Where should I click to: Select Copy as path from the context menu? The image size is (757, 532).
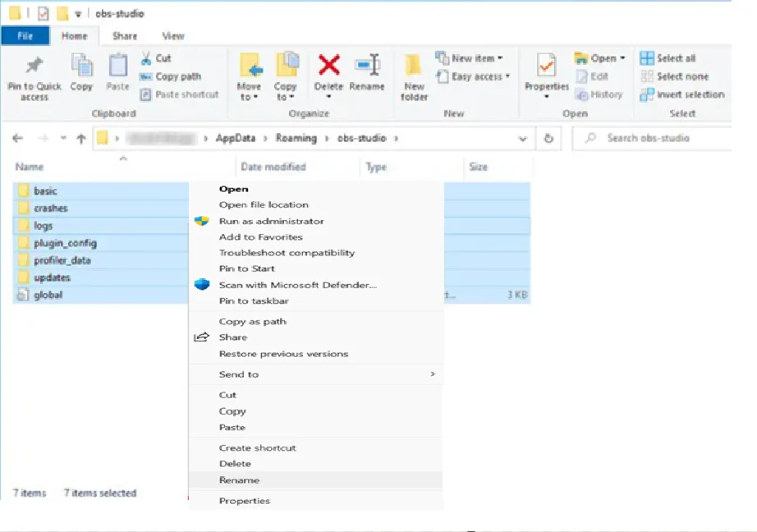(252, 321)
